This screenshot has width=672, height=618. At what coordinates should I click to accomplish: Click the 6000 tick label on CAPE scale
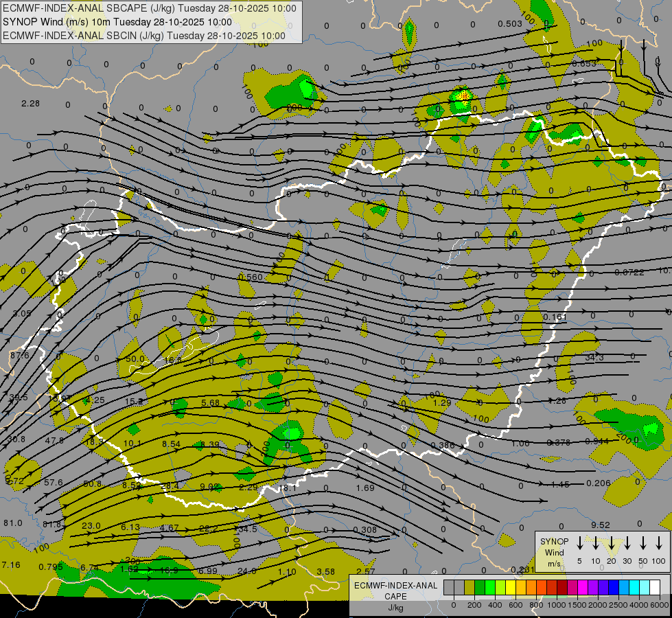point(660,605)
